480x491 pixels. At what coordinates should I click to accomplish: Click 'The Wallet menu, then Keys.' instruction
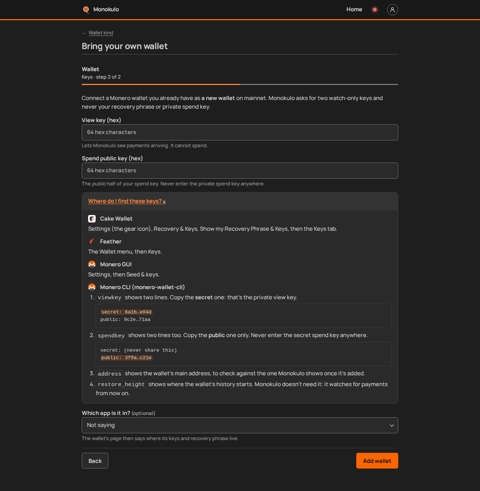(x=125, y=252)
